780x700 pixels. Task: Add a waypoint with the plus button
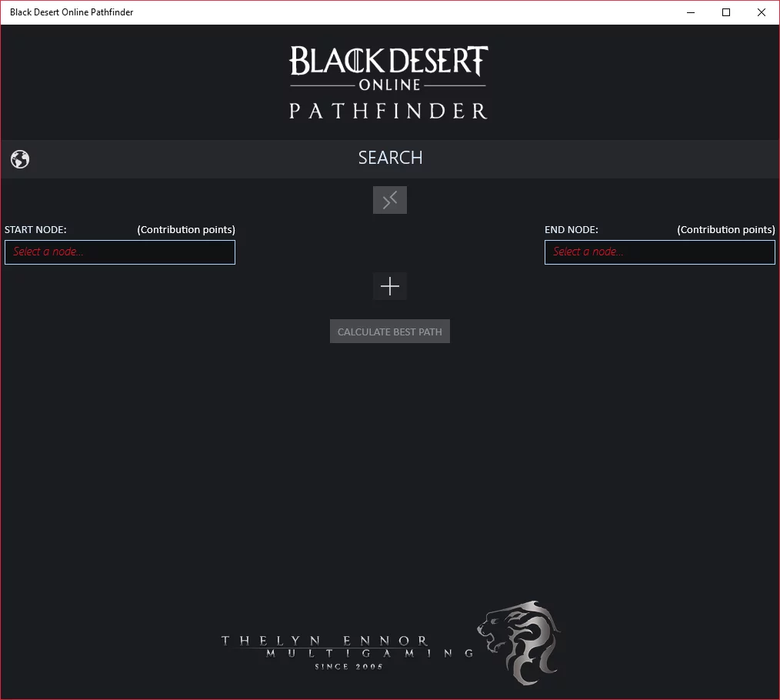click(x=389, y=286)
